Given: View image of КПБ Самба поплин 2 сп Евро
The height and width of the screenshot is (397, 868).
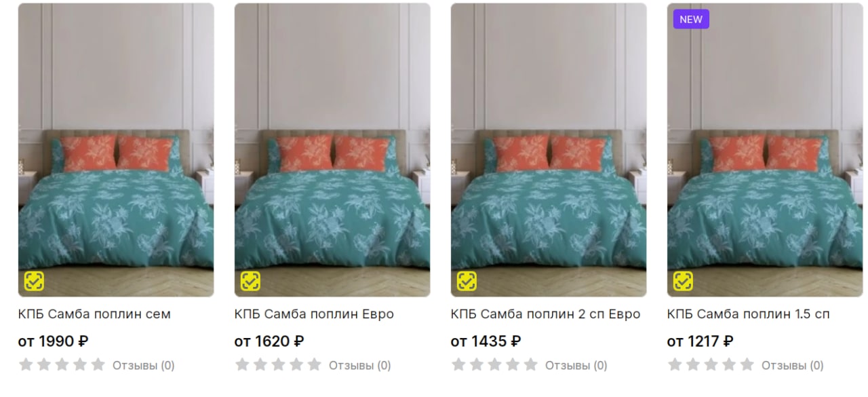Looking at the screenshot, I should tap(549, 150).
